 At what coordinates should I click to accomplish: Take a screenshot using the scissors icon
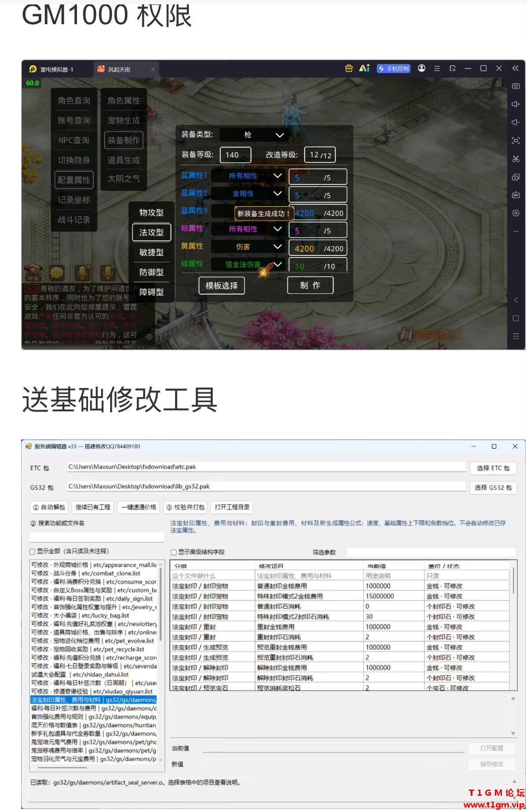click(516, 159)
